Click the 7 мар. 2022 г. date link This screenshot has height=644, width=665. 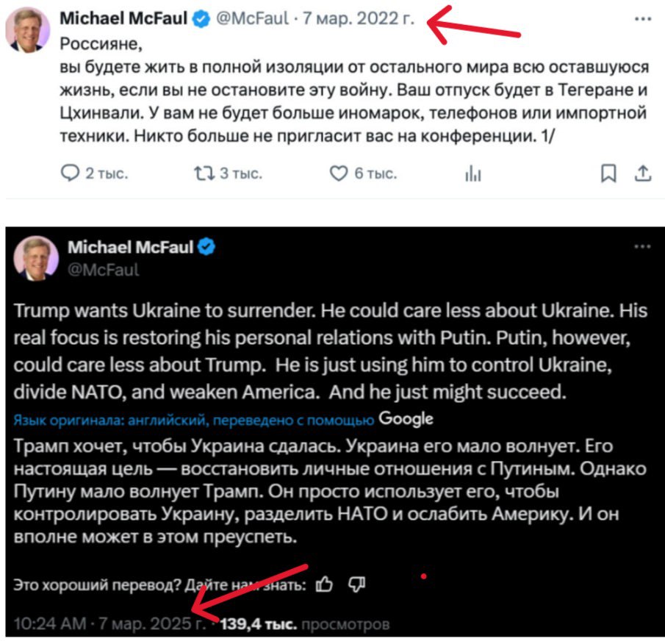pos(359,20)
